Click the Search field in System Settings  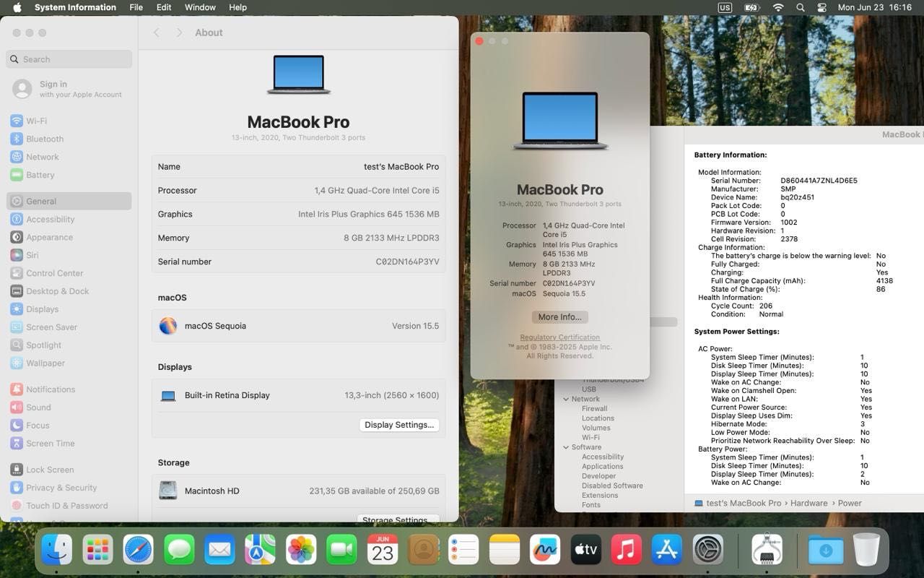click(69, 59)
